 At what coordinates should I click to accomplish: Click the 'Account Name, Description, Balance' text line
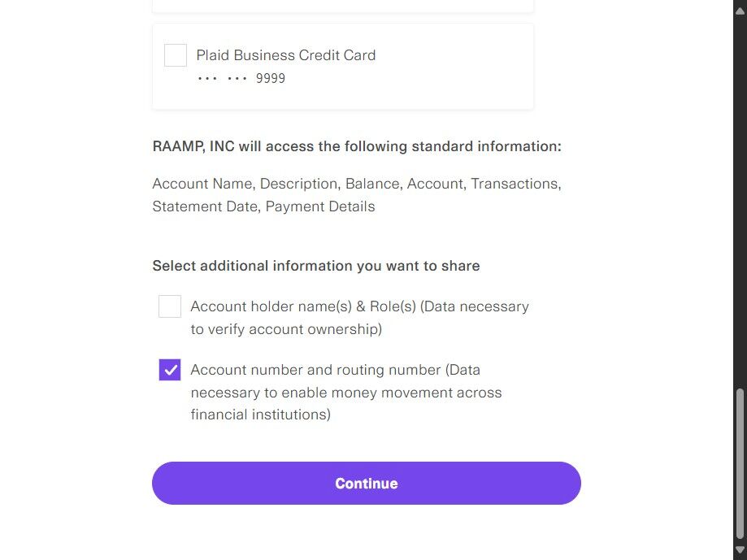[357, 184]
